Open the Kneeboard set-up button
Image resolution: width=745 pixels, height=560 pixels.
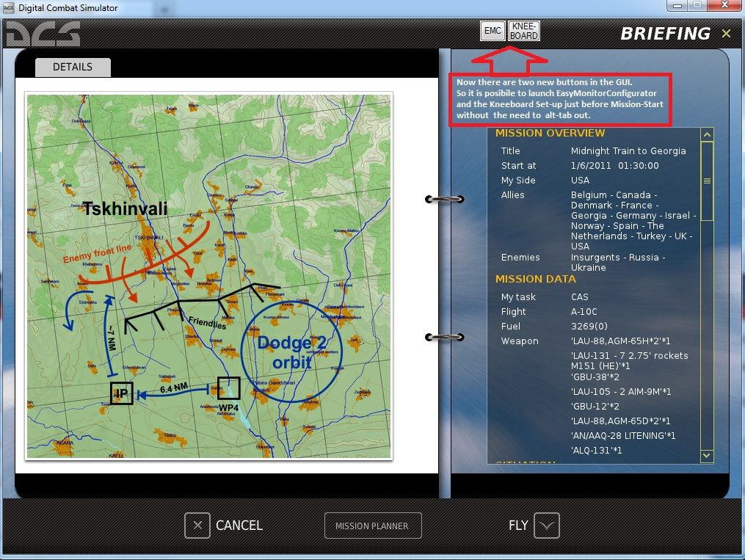(x=524, y=31)
